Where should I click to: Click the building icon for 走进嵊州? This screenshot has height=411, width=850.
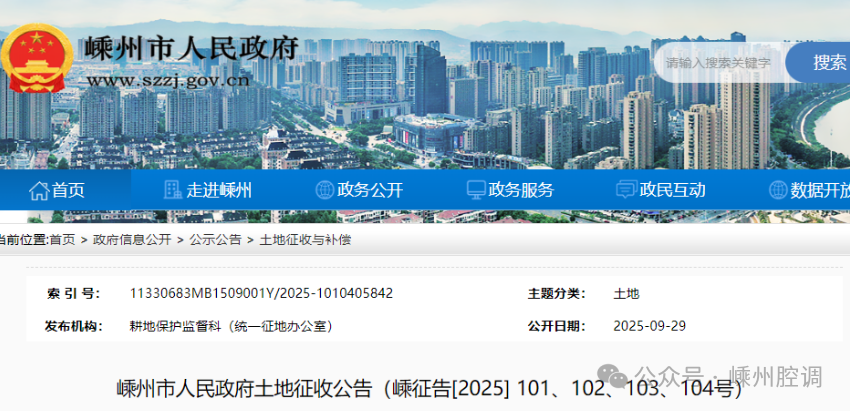click(173, 190)
